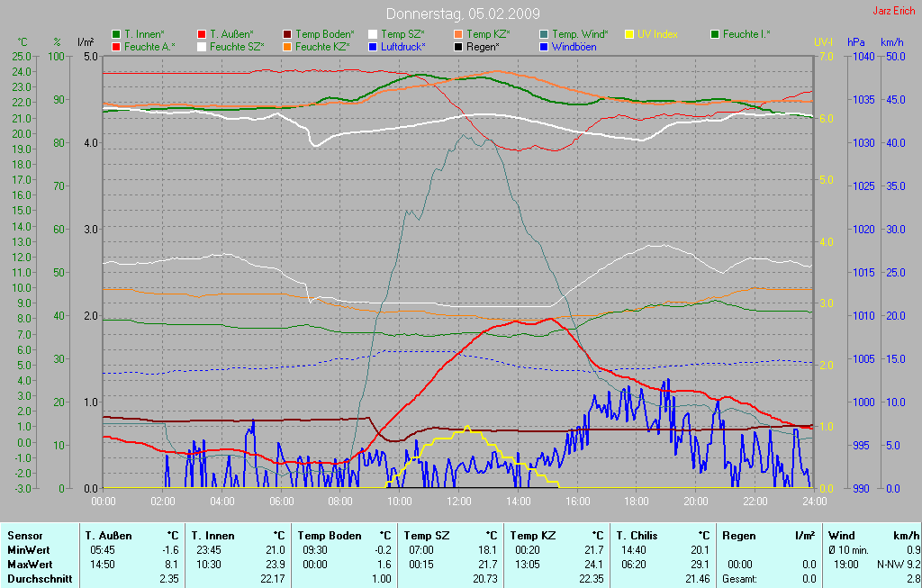Image resolution: width=922 pixels, height=588 pixels.
Task: Click the orange Temp KZ legend square
Action: pos(457,34)
